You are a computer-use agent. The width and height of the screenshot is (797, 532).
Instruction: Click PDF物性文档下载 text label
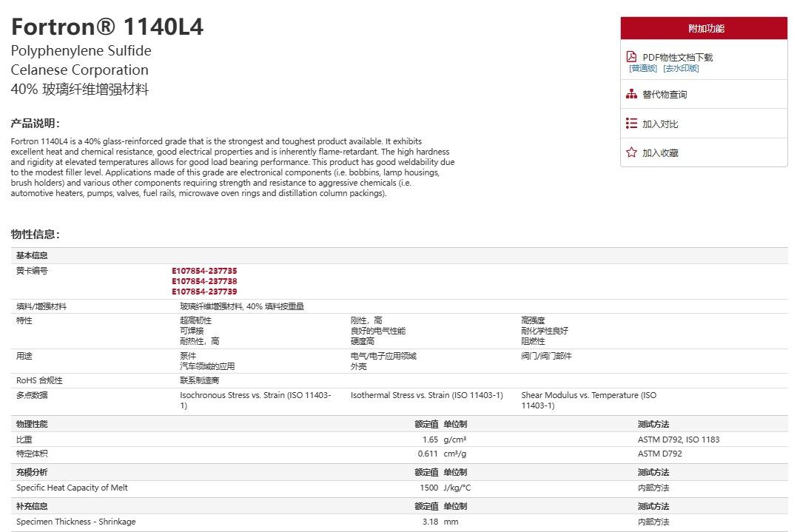click(678, 57)
